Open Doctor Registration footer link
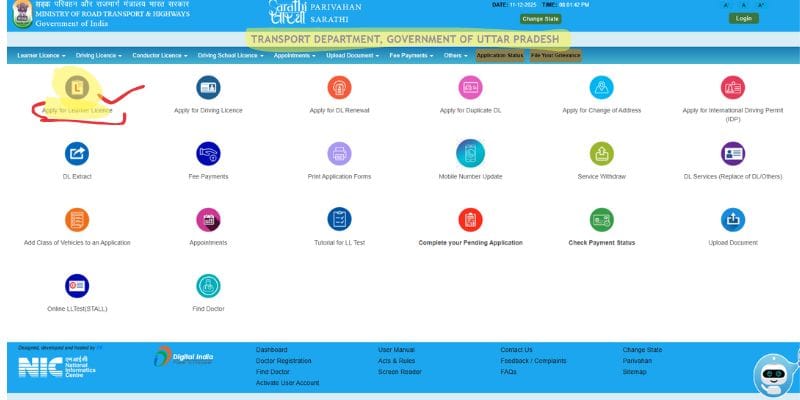Viewport: 800px width, 400px height. point(283,361)
